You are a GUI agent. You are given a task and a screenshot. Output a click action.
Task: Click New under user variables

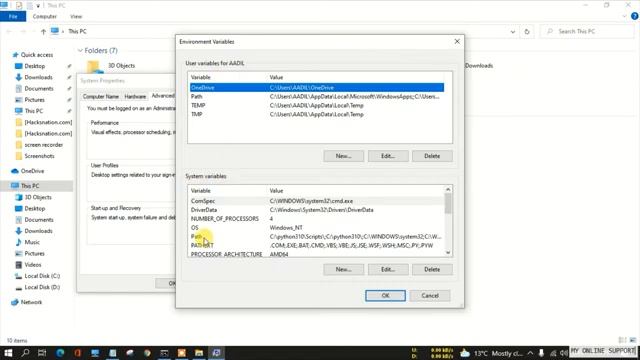pos(344,156)
